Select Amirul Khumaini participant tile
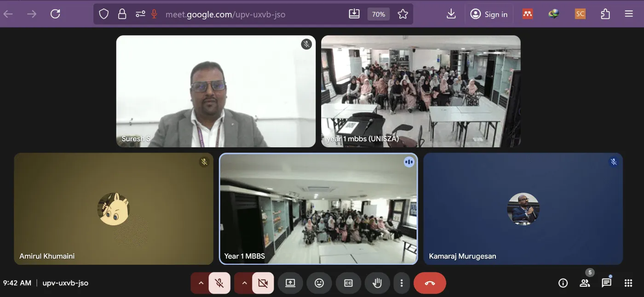Screen dimensions: 644x297 114,209
